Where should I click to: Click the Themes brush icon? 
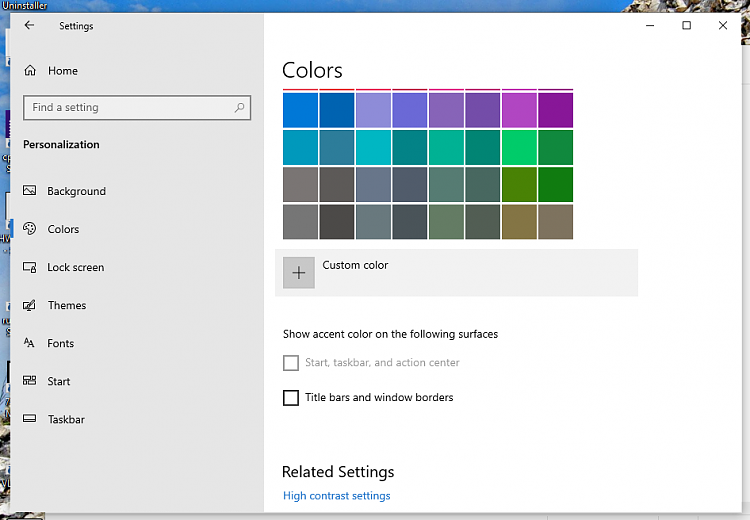(x=30, y=305)
